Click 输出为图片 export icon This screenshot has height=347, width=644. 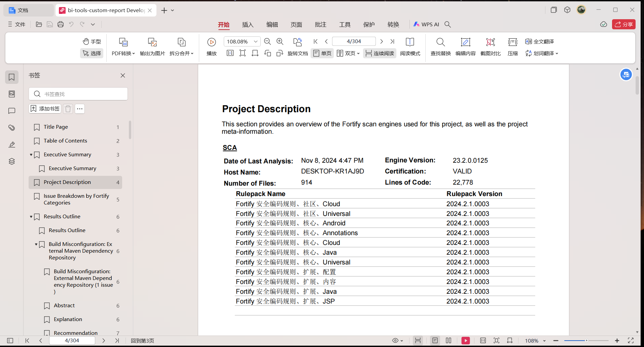pos(152,42)
